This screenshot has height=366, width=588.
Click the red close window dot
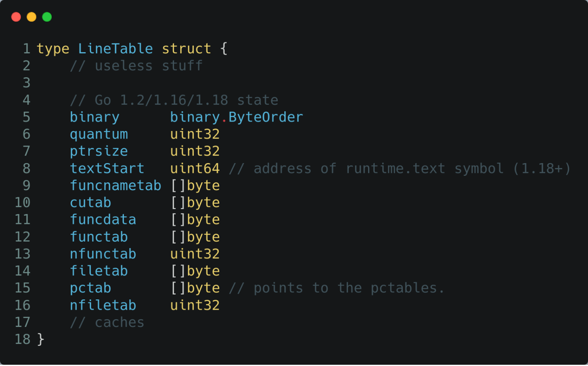pos(16,17)
